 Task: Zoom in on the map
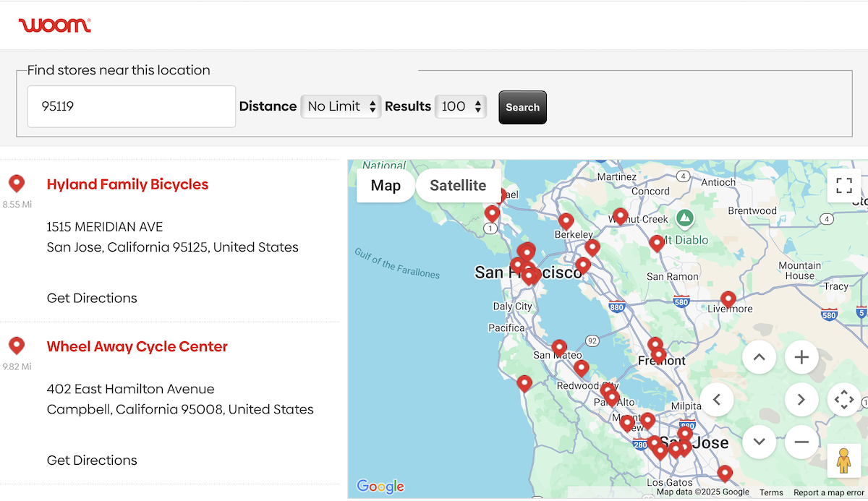[x=801, y=357]
